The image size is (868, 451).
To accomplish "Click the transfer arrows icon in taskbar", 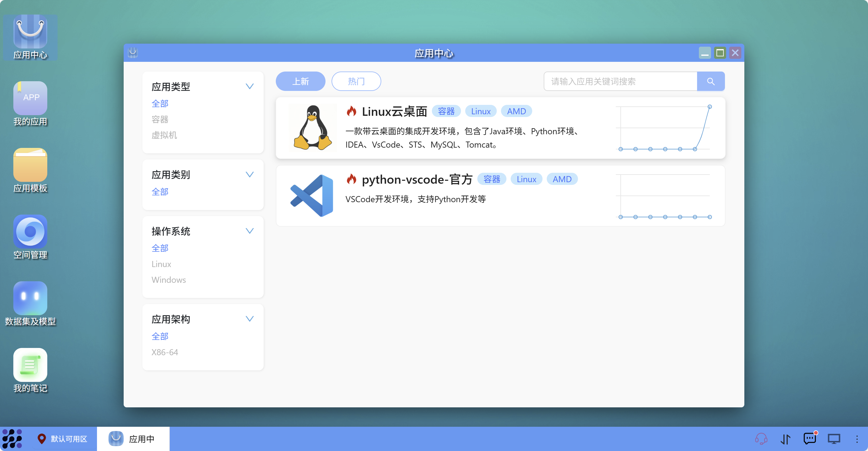I will coord(785,439).
